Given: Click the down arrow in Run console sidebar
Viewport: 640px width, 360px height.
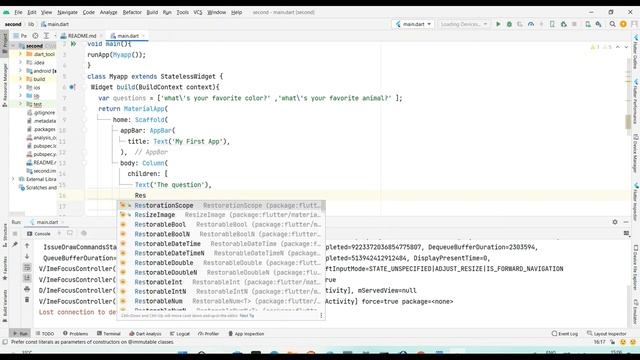Looking at the screenshot, I should click(x=27, y=256).
